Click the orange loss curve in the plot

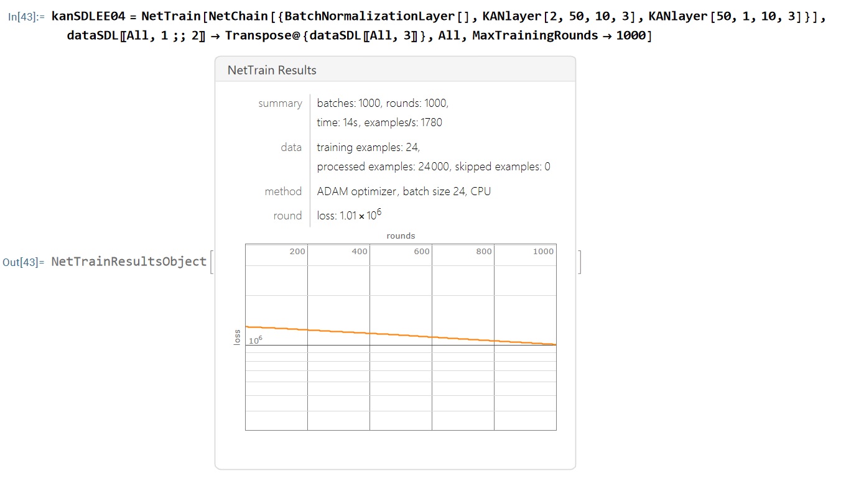(x=401, y=334)
